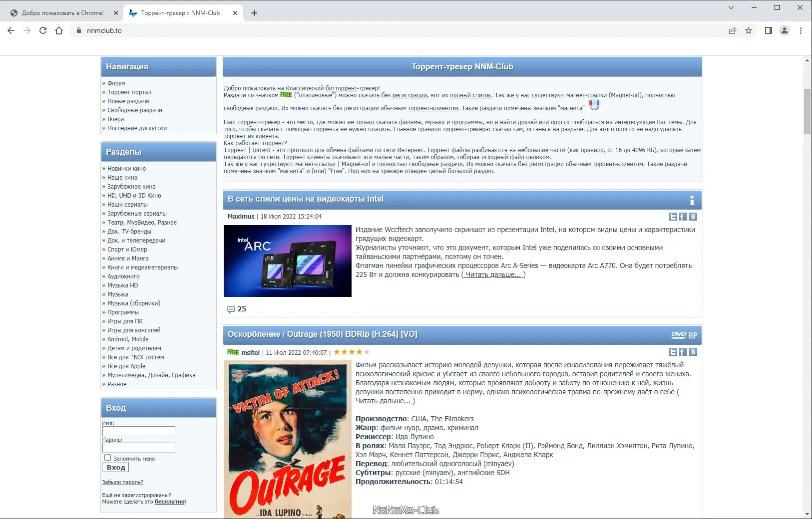Switch to the 'Торрент-трекер :: NNM-Club' tab
812x519 pixels.
[181, 13]
